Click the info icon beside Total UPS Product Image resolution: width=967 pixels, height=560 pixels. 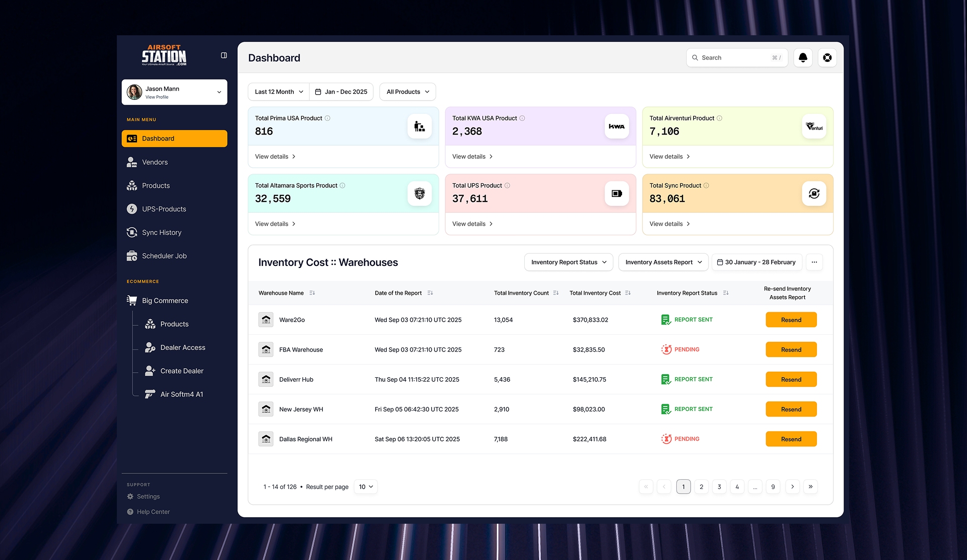(x=507, y=186)
